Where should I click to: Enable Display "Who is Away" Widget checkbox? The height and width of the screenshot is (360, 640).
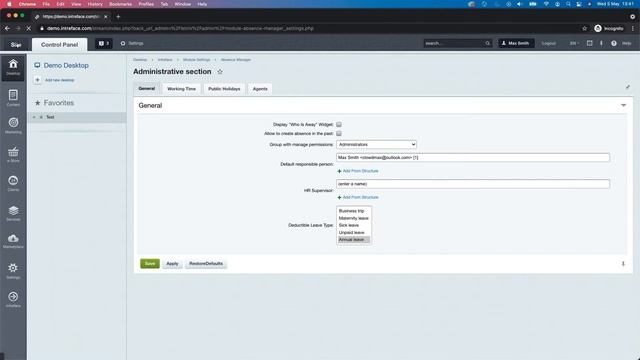(x=339, y=124)
